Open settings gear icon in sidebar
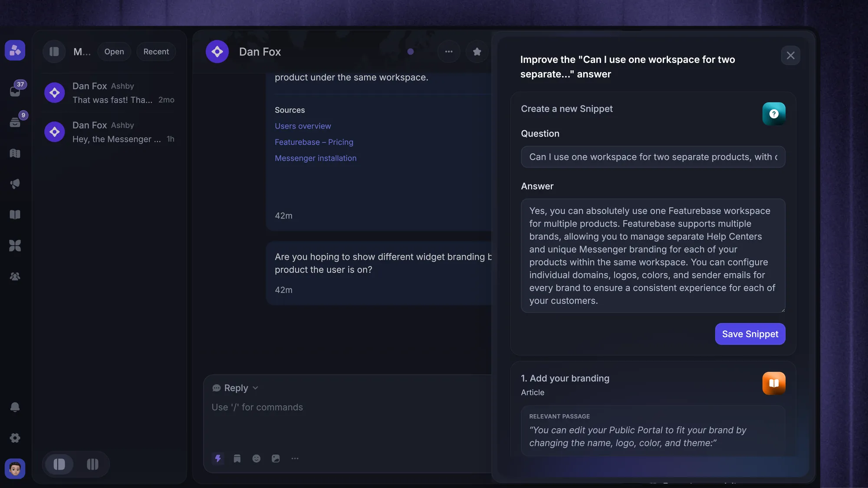 [15, 438]
